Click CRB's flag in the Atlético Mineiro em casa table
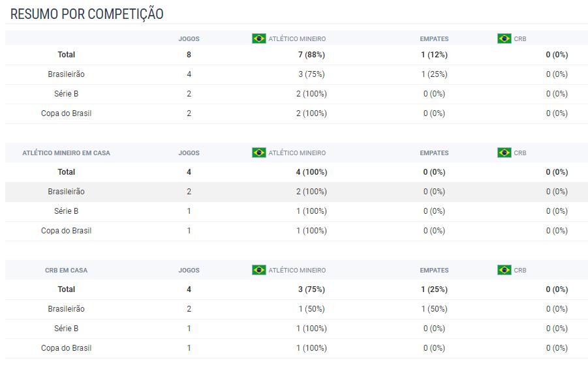 504,153
